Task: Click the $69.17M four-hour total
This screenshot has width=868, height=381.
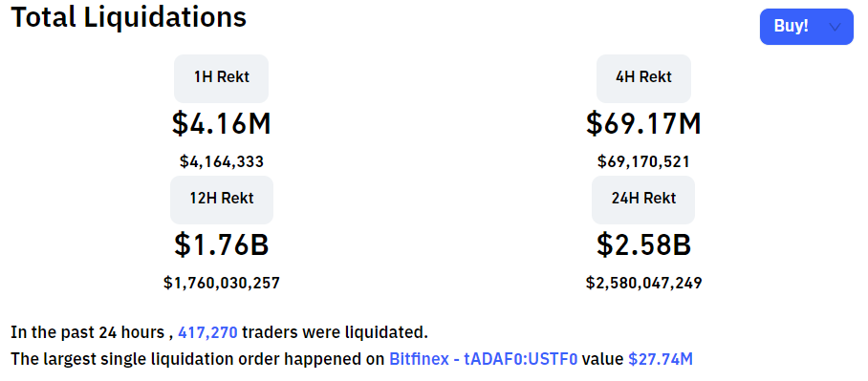Action: 643,123
